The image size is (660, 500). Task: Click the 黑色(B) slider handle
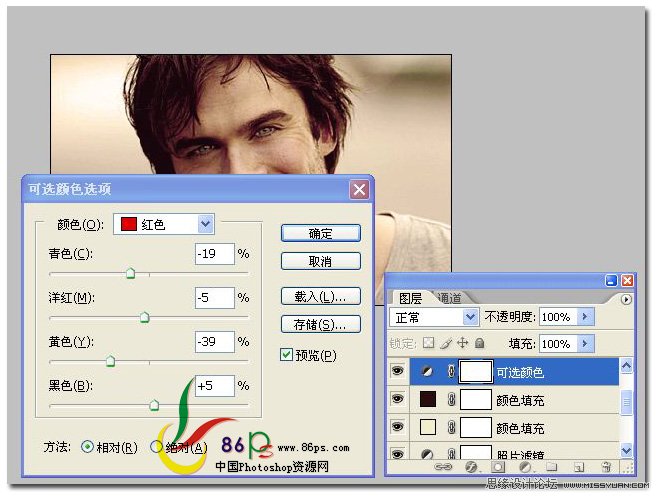tap(154, 405)
